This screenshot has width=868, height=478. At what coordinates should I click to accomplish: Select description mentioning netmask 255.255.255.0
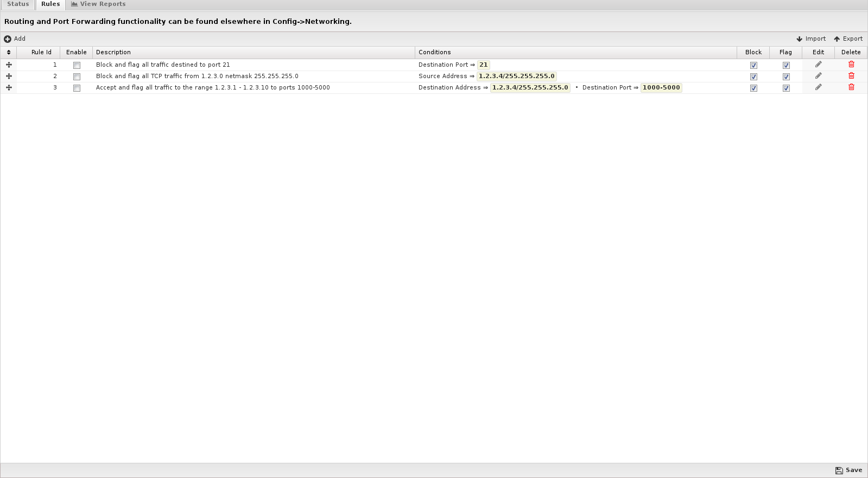pos(197,76)
